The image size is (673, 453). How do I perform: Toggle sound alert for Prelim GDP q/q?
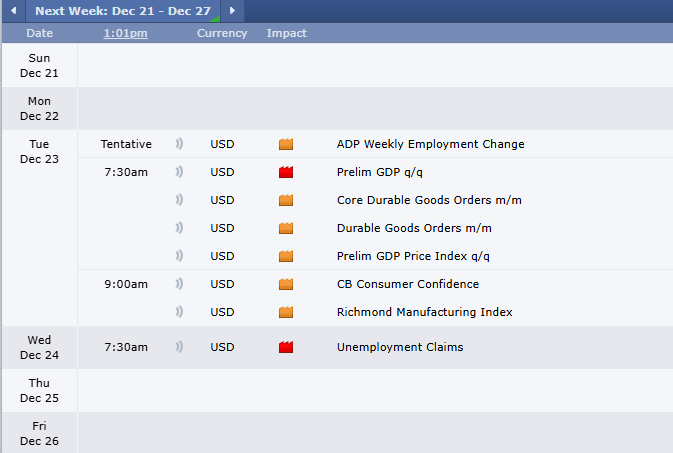coord(180,172)
